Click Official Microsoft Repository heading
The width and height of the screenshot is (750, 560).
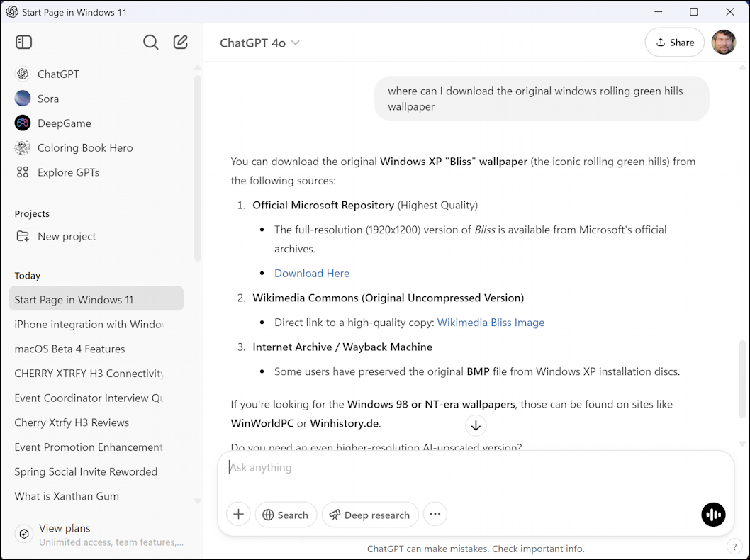(x=323, y=205)
